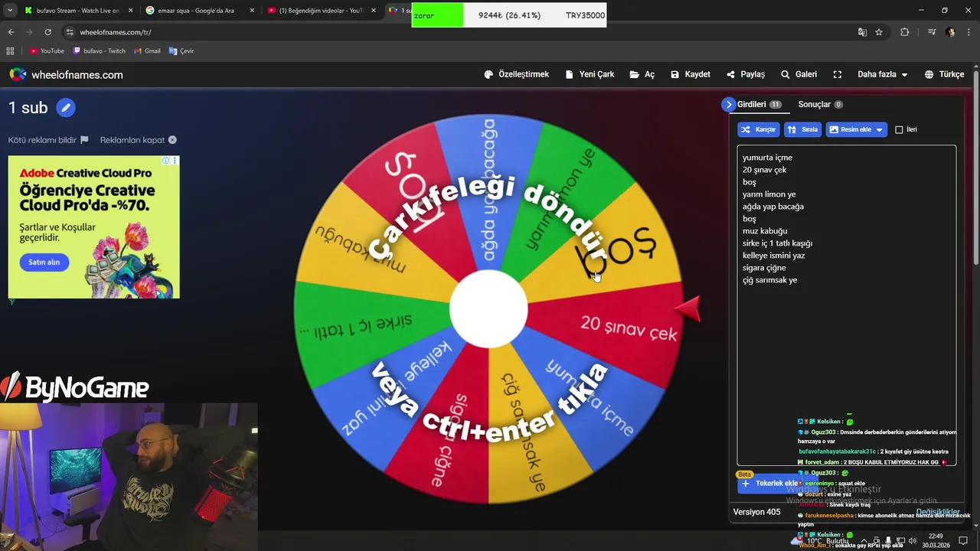Share the wheel using Paylaş
The height and width of the screenshot is (551, 980).
(746, 74)
